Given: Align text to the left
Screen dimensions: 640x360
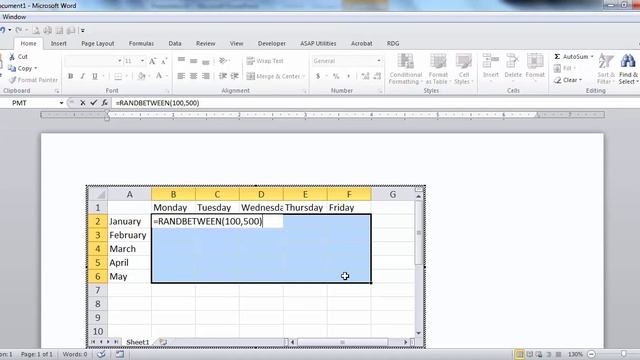Looking at the screenshot, I should coord(181,76).
